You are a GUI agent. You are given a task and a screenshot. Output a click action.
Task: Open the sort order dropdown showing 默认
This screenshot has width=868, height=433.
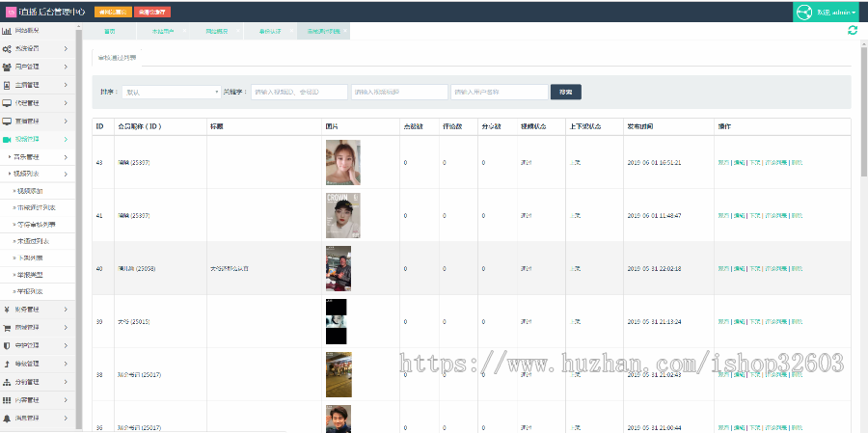(x=173, y=93)
